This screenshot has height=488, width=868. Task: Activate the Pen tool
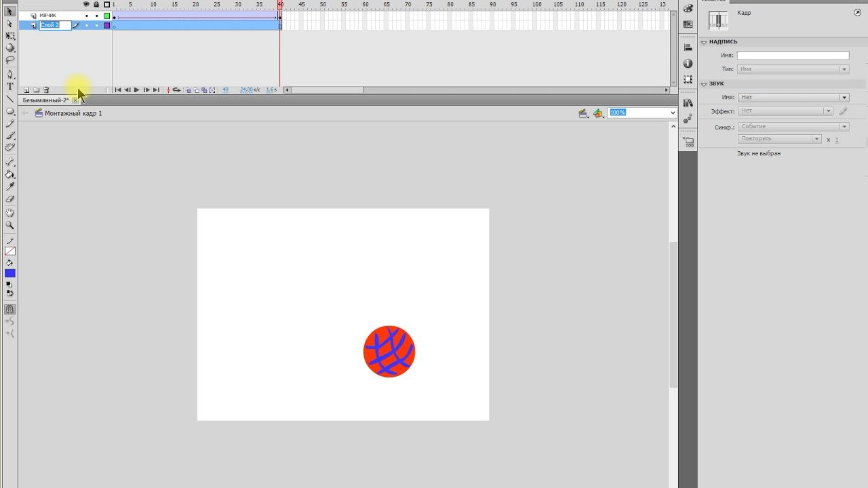9,75
